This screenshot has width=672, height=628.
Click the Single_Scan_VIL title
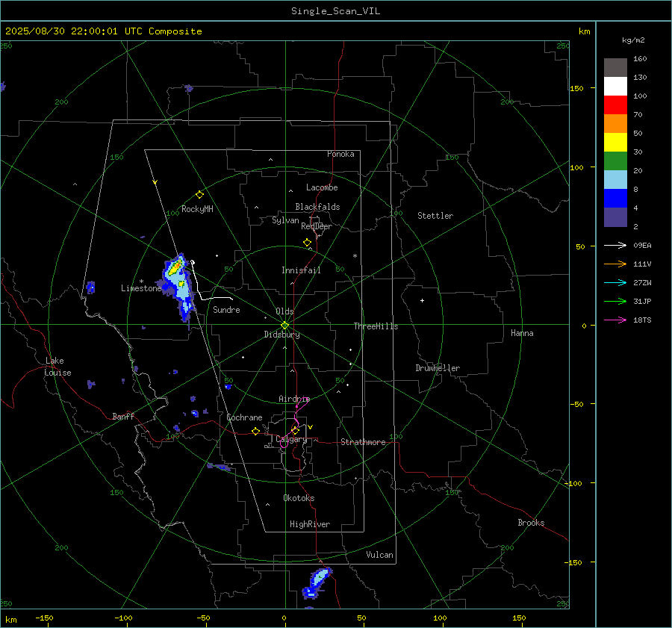click(335, 10)
